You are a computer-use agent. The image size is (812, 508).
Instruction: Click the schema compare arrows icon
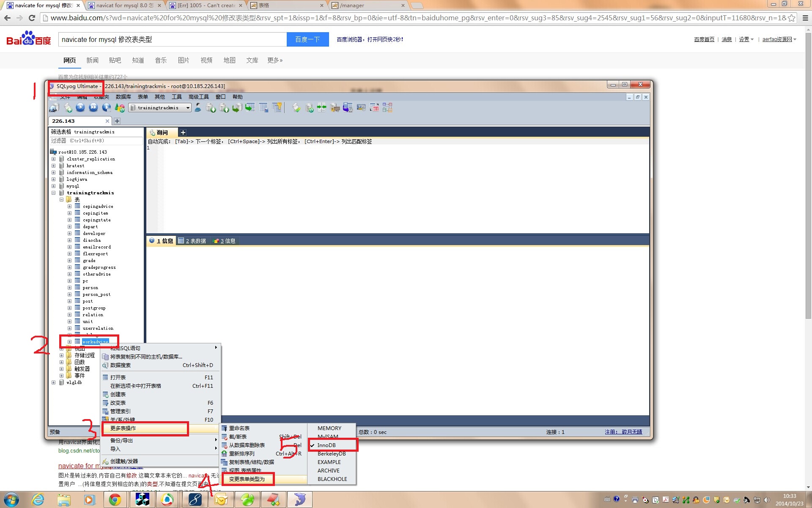point(322,108)
